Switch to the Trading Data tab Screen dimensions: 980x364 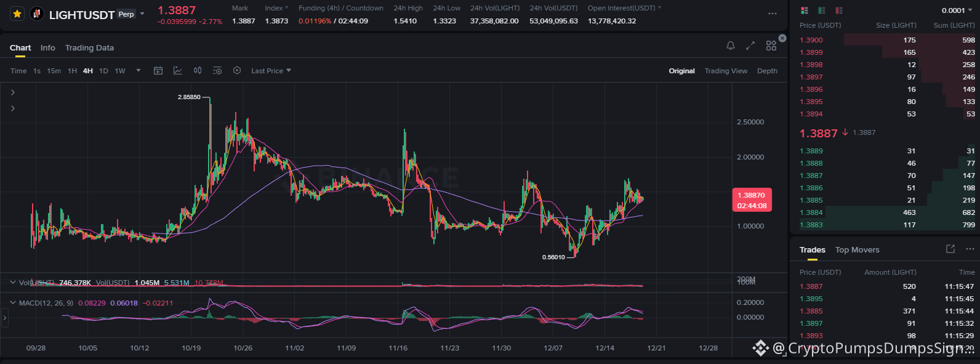point(89,47)
